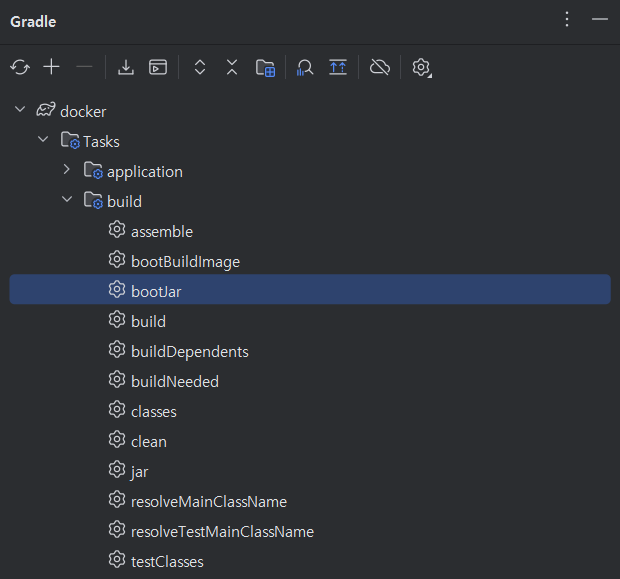
Task: Click the folder icon beside Tasks
Action: pyautogui.click(x=70, y=140)
